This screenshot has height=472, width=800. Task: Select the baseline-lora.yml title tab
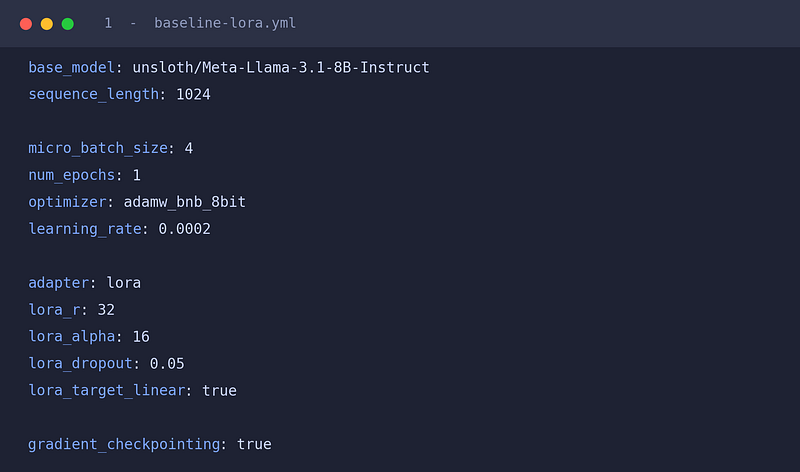[x=225, y=23]
